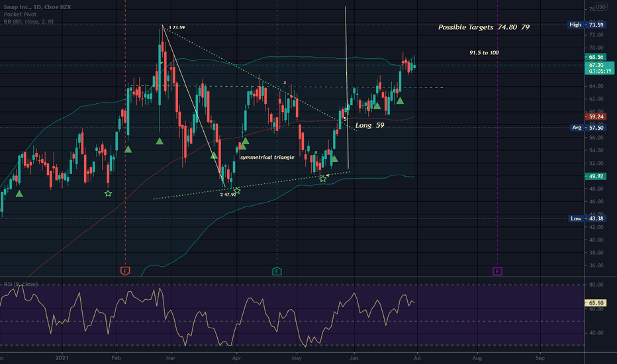Click the purple upcoming earnings E marker
This screenshot has height=364, width=617.
tap(497, 271)
